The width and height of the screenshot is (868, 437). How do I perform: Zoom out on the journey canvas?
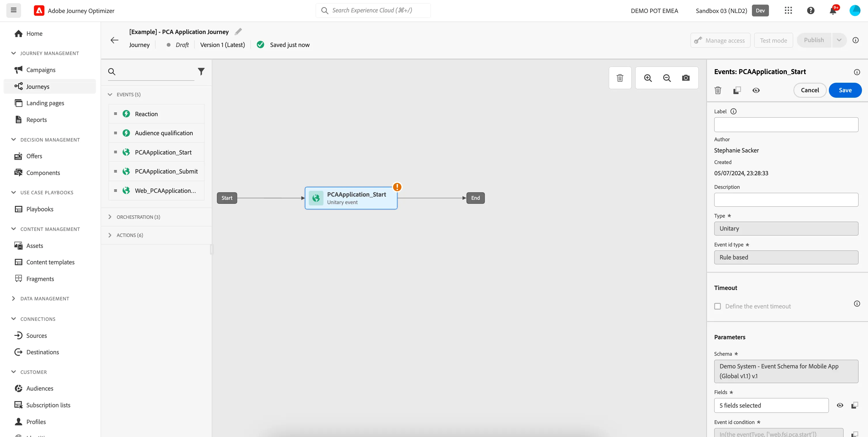click(x=666, y=78)
